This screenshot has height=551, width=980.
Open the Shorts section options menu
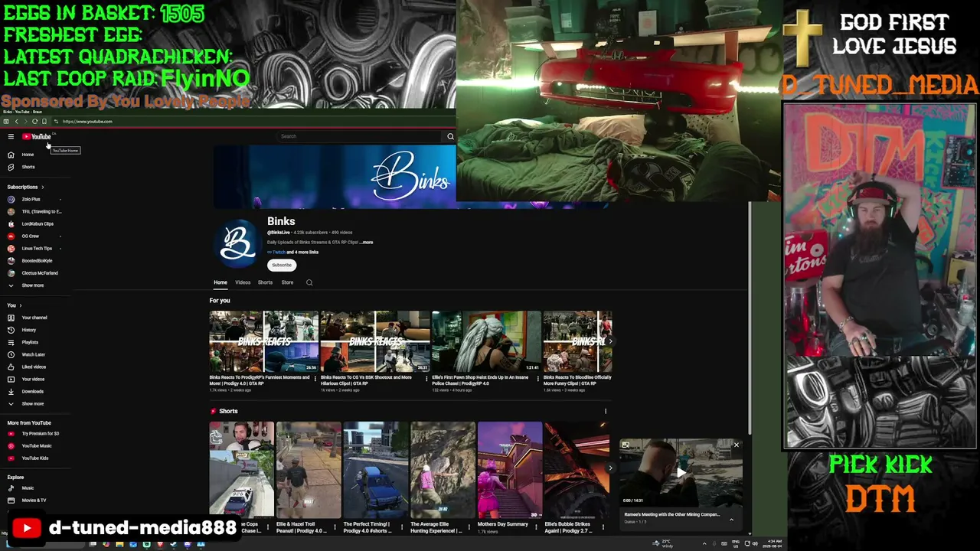(605, 411)
